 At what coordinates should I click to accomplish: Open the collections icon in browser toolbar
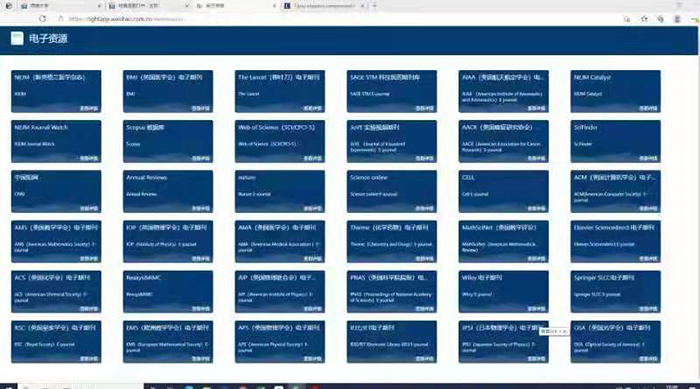pos(660,19)
